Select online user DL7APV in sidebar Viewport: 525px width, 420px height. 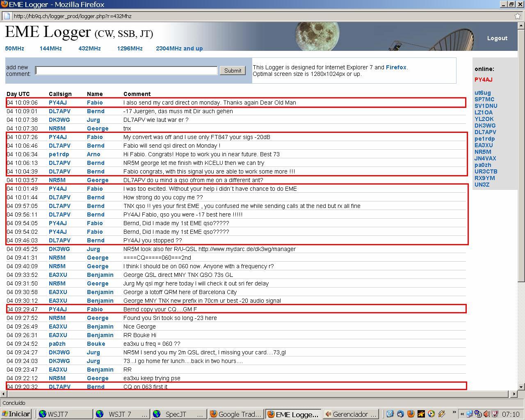tap(485, 132)
